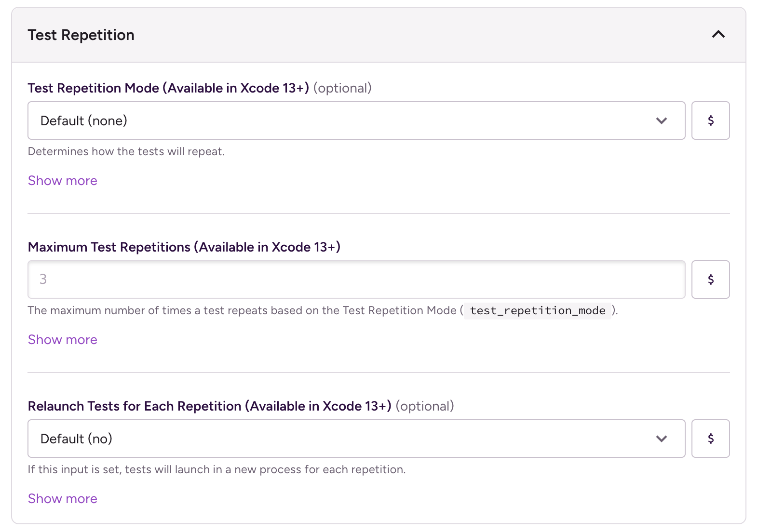Click the Maximum Test Repetitions field label

184,247
